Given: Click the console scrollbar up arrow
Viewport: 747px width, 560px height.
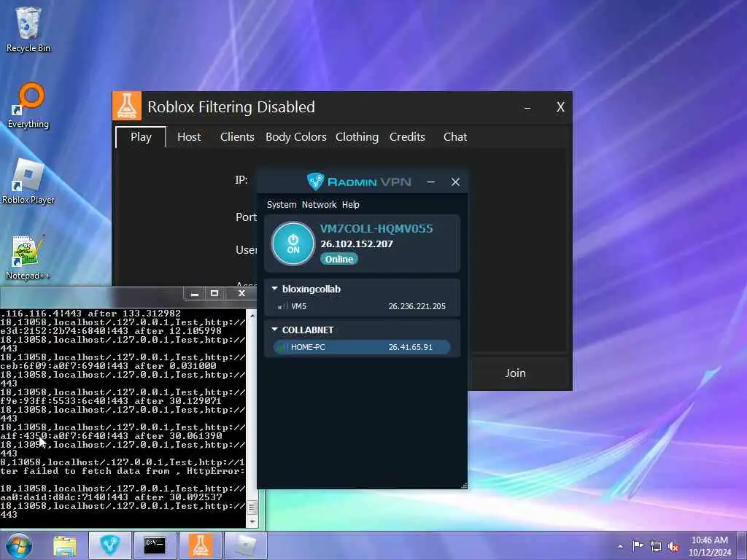Looking at the screenshot, I should click(x=252, y=315).
